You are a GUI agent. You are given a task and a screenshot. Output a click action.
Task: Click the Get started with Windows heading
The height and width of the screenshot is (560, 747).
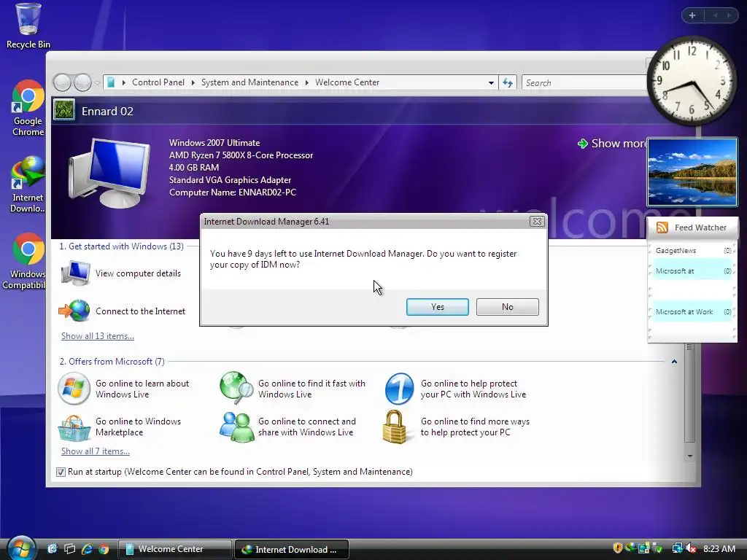(x=122, y=246)
